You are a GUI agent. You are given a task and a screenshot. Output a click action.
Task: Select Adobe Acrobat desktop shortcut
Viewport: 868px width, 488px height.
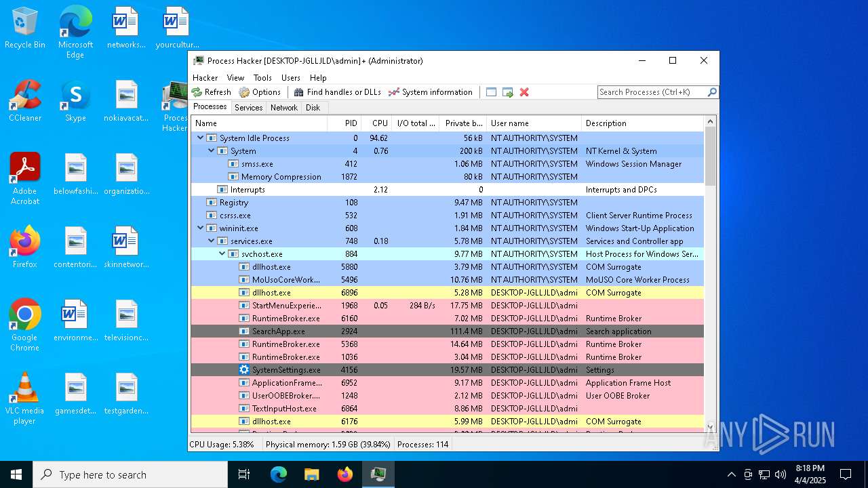(x=25, y=179)
